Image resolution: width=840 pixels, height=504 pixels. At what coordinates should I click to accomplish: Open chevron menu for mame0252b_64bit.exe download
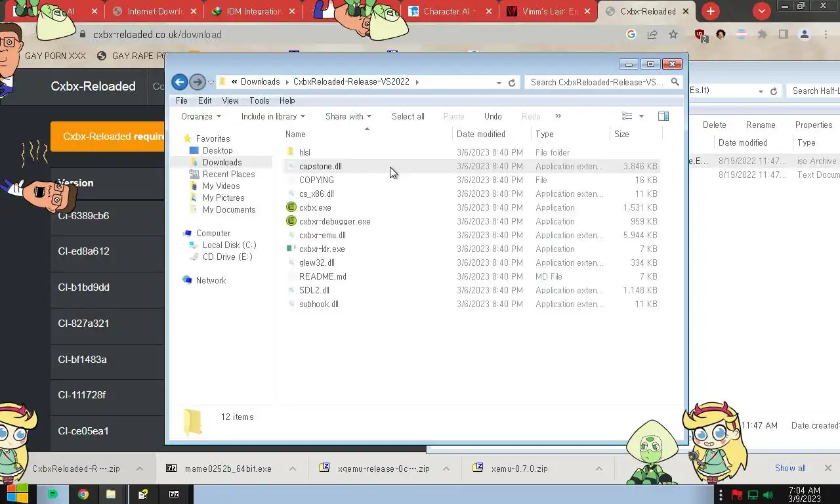pos(293,469)
